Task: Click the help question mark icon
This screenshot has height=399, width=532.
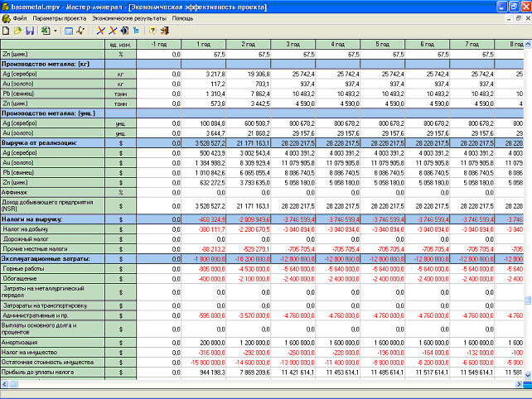Action: 152,31
